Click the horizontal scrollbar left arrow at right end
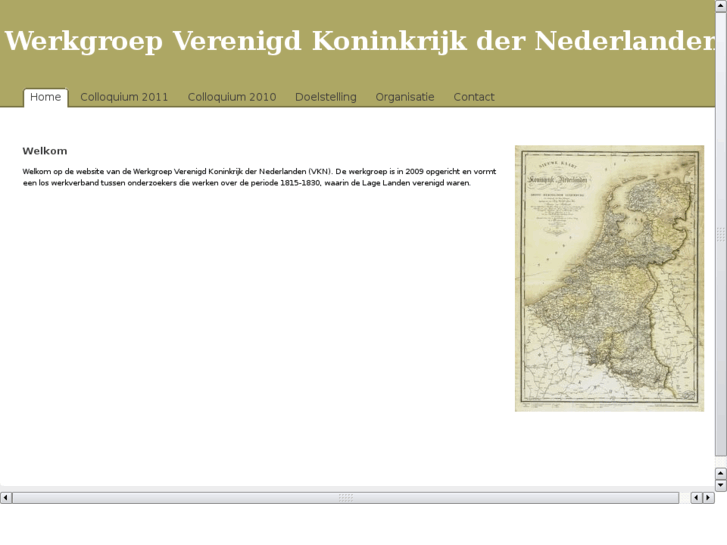This screenshot has height=545, width=727. point(696,498)
